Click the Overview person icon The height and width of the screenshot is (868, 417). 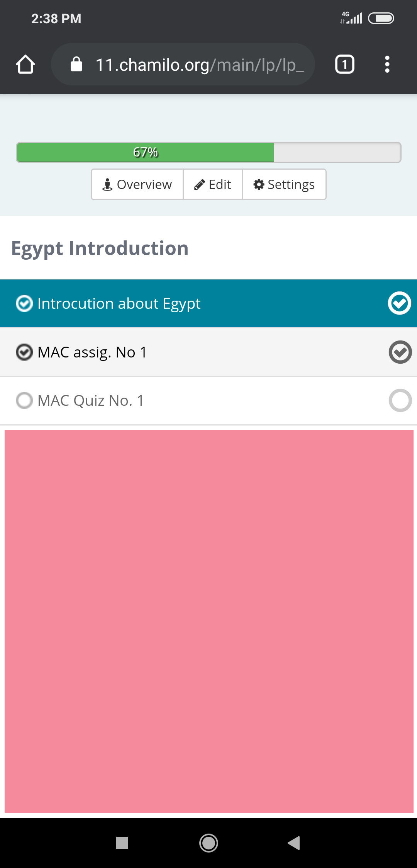[107, 184]
